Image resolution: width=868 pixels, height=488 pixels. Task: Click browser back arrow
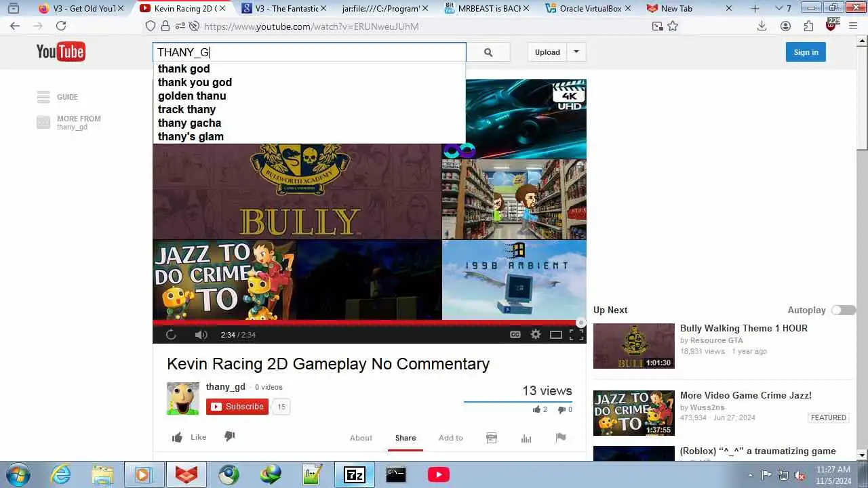(x=15, y=26)
